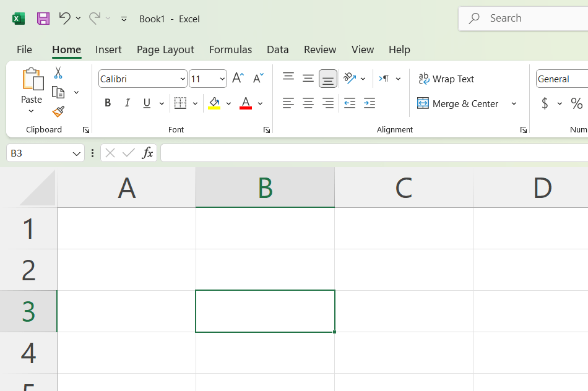Click Increase Font Size icon

tap(238, 78)
